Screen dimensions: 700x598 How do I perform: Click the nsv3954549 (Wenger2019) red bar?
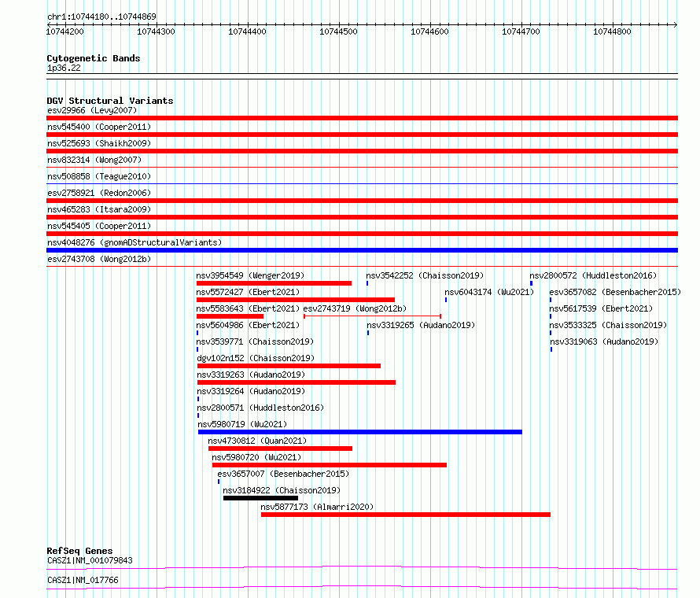click(274, 283)
